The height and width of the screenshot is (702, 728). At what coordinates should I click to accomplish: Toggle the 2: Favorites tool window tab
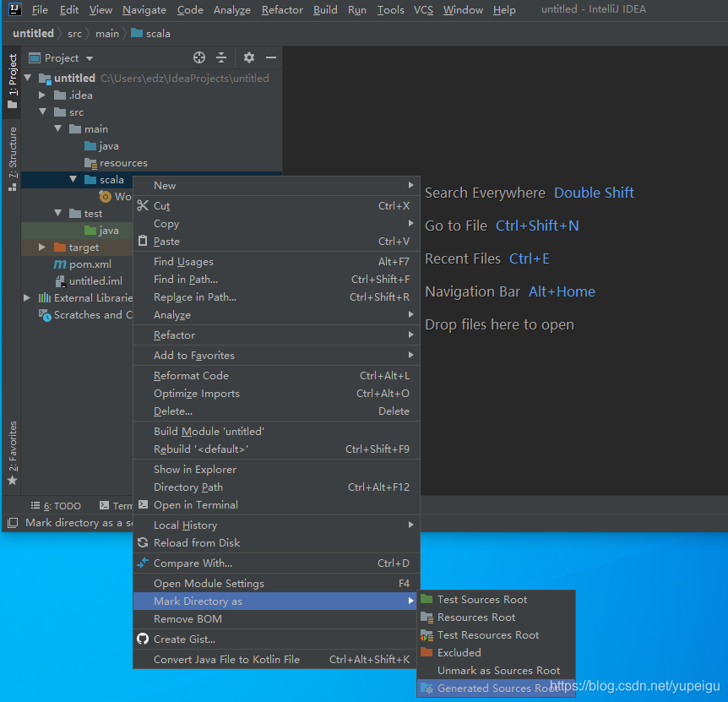pyautogui.click(x=13, y=452)
